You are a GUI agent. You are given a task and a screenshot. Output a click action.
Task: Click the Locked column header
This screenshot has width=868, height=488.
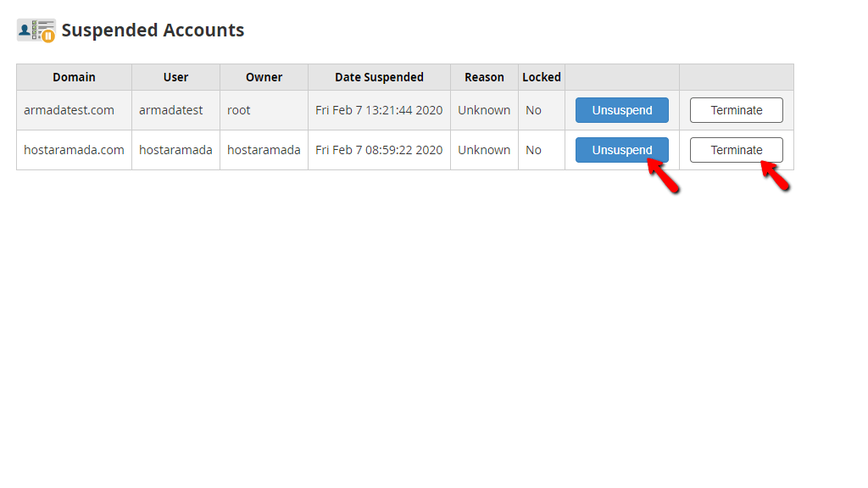tap(542, 77)
